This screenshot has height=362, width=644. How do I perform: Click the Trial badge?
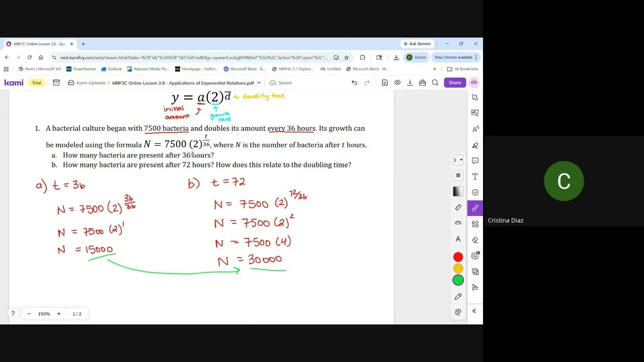(x=36, y=83)
